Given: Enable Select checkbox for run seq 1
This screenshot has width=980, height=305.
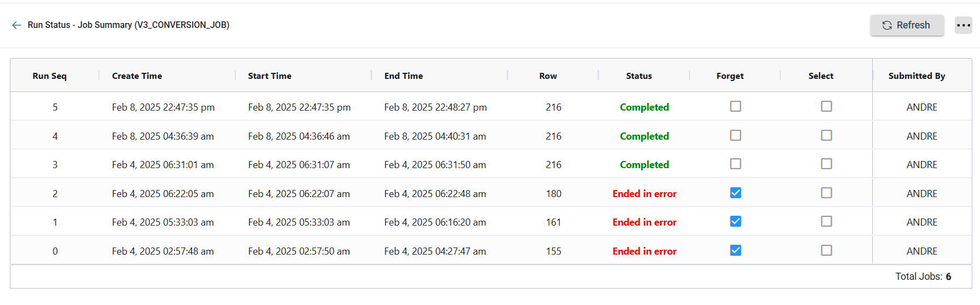Looking at the screenshot, I should [x=826, y=221].
